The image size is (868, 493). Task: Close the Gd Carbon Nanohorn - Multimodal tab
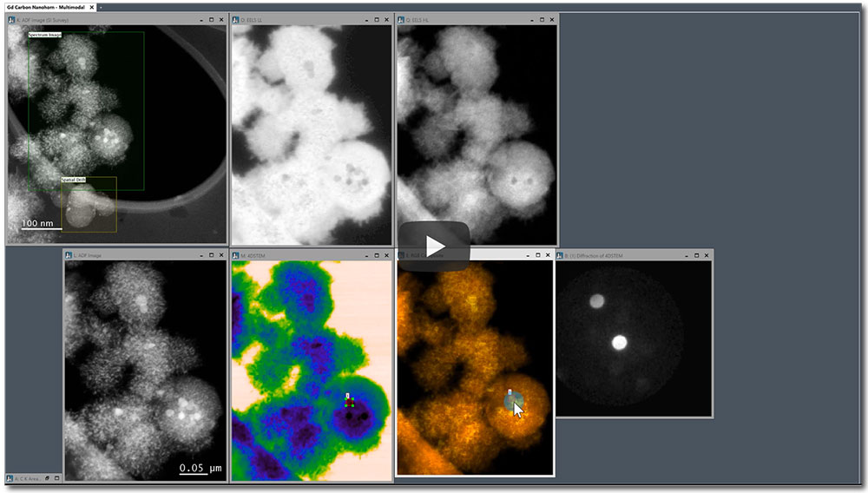click(x=92, y=7)
